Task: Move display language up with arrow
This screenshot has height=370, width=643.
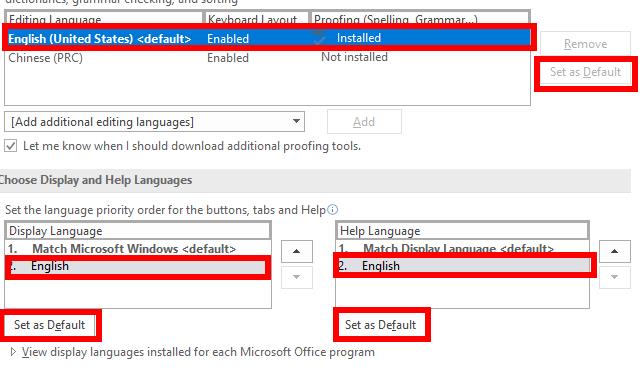Action: (296, 251)
